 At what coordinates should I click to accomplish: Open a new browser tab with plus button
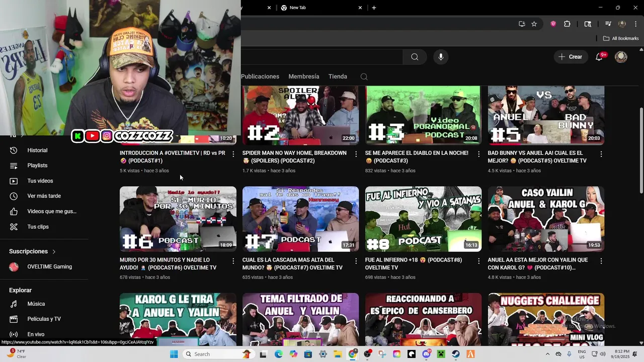click(373, 8)
